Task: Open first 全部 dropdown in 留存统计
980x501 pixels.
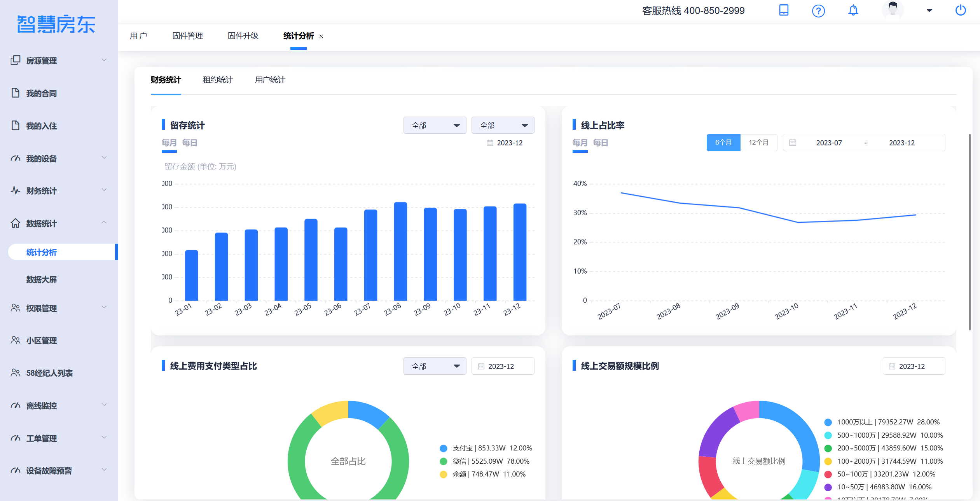Action: click(435, 125)
